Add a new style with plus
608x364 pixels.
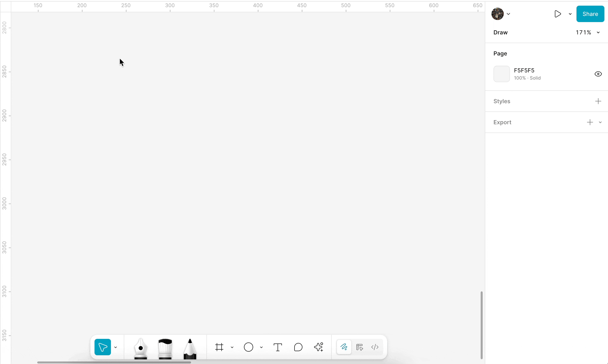point(598,101)
